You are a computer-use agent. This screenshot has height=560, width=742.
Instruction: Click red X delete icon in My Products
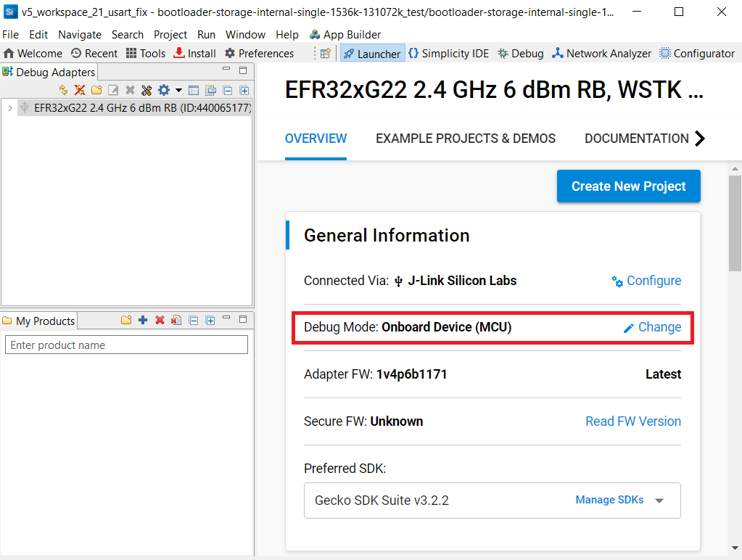[x=160, y=320]
